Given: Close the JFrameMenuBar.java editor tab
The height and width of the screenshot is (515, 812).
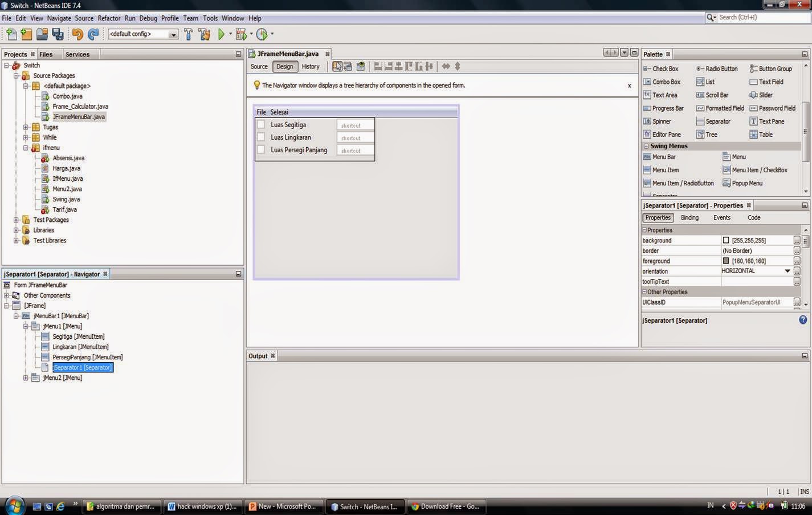Looking at the screenshot, I should point(328,54).
